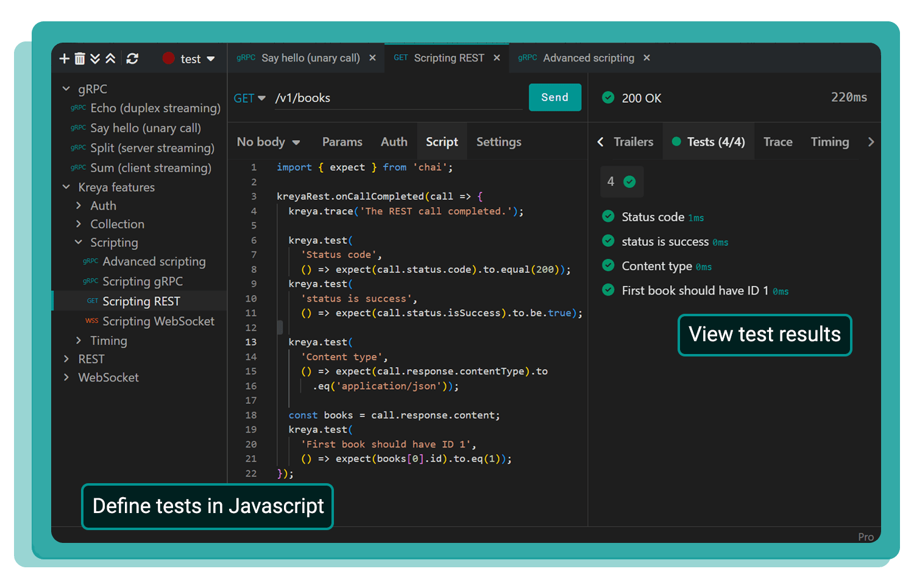Collapse the Scripting folder in the sidebar
This screenshot has width=914, height=588.
click(79, 242)
